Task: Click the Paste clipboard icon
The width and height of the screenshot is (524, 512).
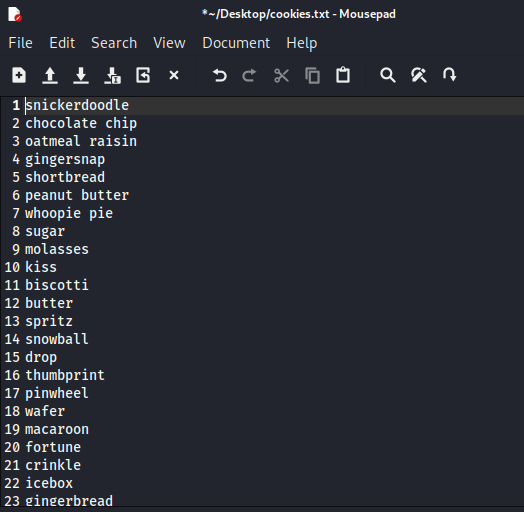Action: pos(343,75)
